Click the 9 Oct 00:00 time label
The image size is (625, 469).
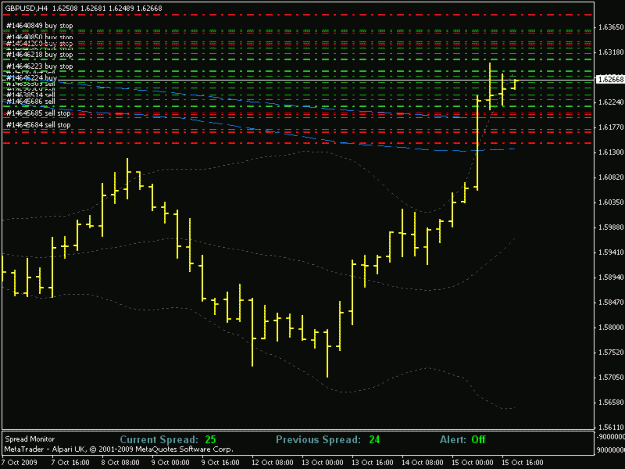[170, 463]
